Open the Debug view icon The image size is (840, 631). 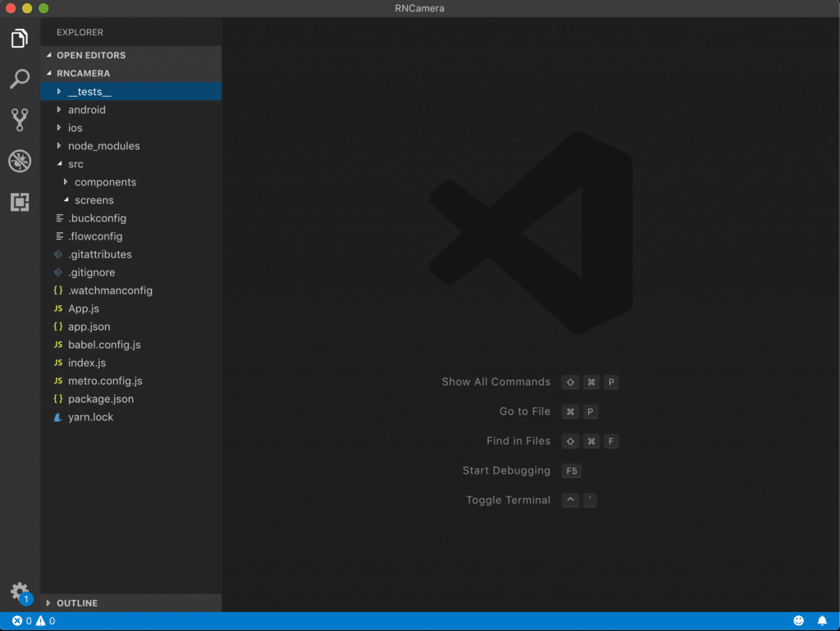point(20,161)
